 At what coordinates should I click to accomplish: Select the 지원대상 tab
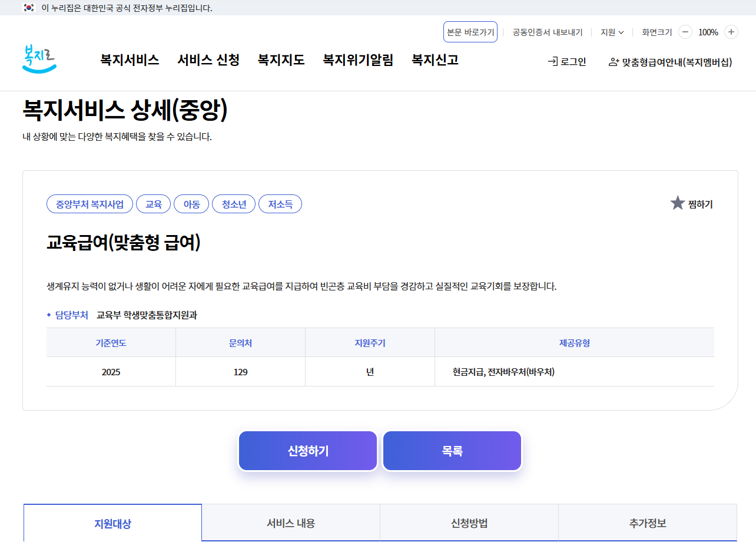[112, 522]
